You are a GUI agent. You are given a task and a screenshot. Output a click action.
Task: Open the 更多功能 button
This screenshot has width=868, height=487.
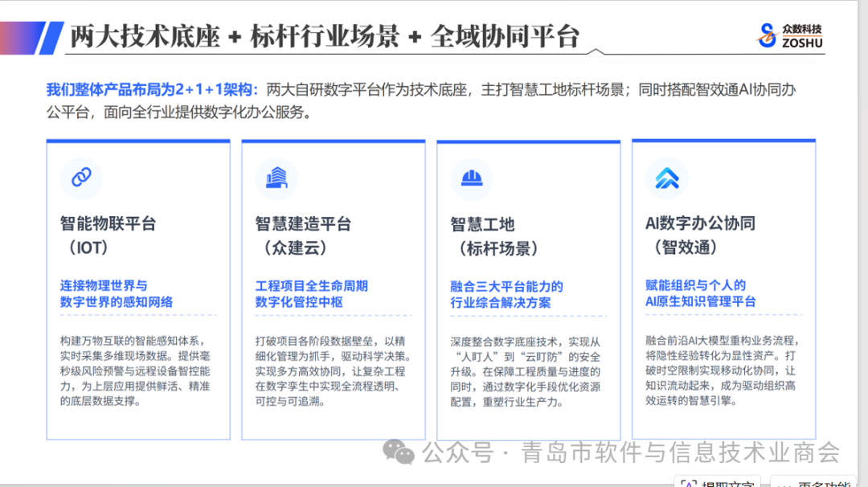(813, 482)
